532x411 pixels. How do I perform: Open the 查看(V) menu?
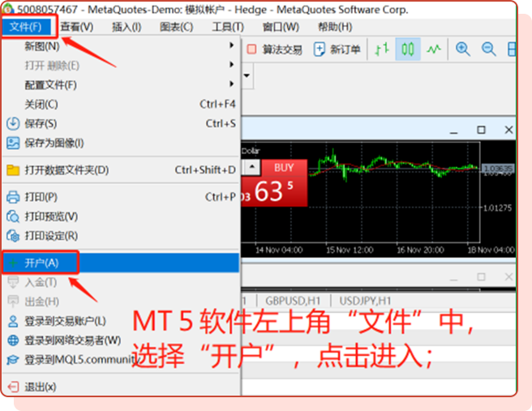[x=77, y=27]
